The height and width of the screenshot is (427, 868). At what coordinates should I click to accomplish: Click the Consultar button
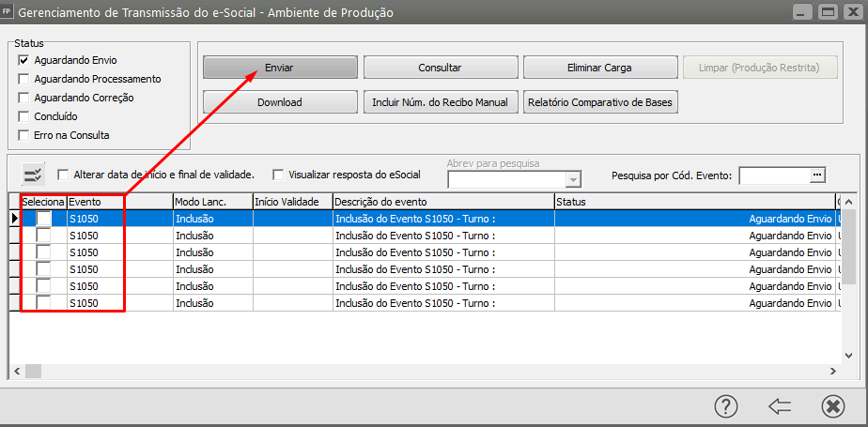tap(440, 68)
